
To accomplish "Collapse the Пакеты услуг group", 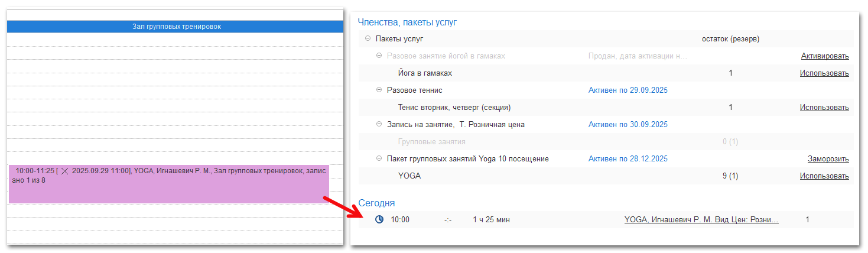I will 368,39.
